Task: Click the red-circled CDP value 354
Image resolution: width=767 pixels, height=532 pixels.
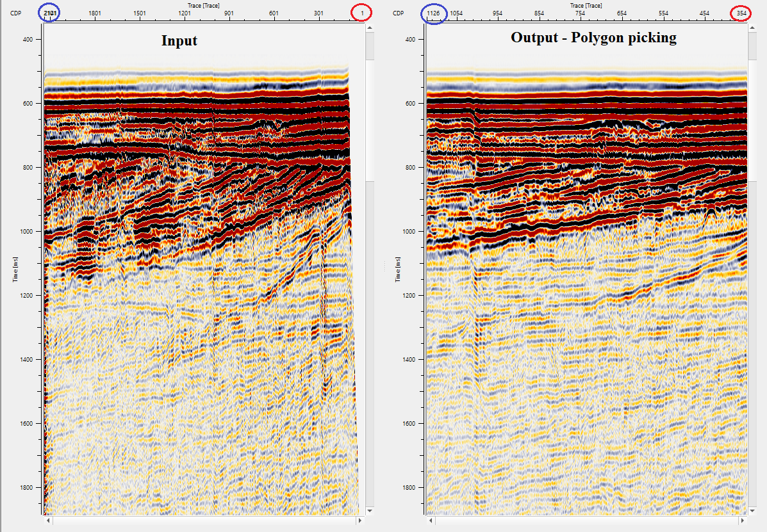Action: click(x=741, y=13)
